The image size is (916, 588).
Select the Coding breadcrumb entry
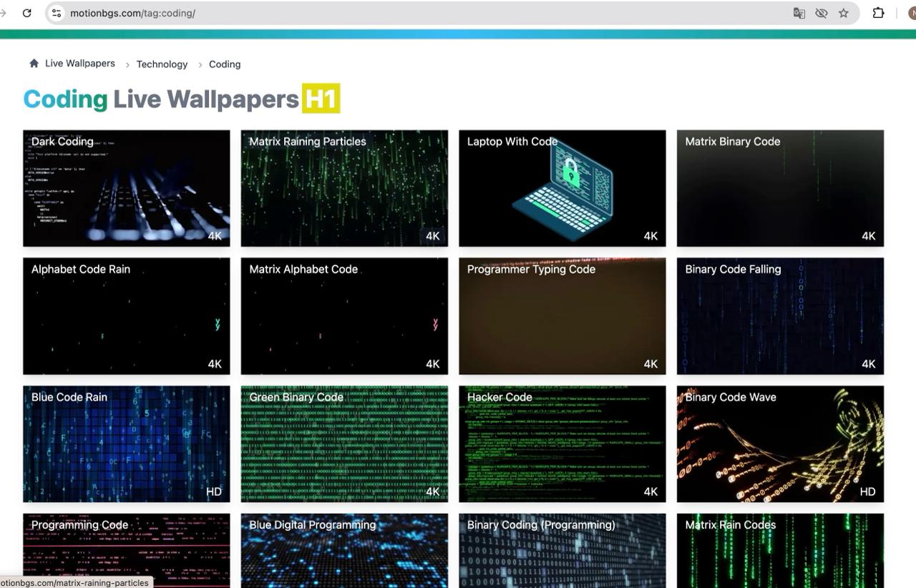(224, 64)
